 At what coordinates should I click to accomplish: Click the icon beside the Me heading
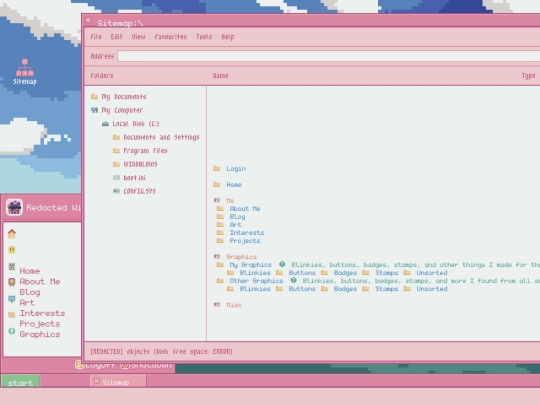tap(217, 200)
